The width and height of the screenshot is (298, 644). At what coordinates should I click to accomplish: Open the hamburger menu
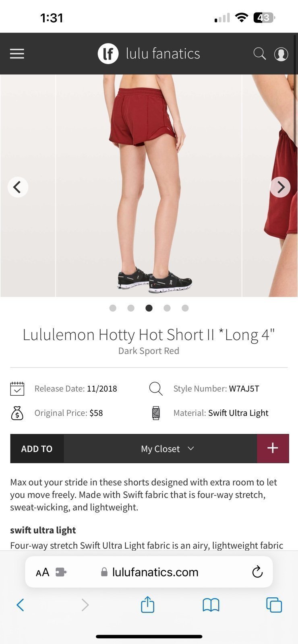(17, 54)
